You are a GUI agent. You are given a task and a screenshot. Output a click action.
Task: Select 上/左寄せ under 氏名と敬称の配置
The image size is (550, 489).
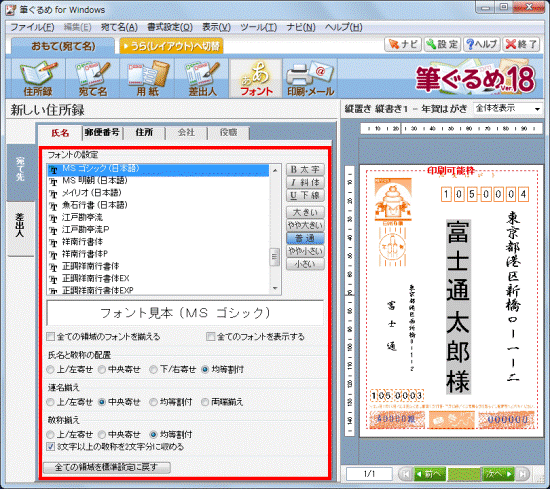[x=51, y=369]
